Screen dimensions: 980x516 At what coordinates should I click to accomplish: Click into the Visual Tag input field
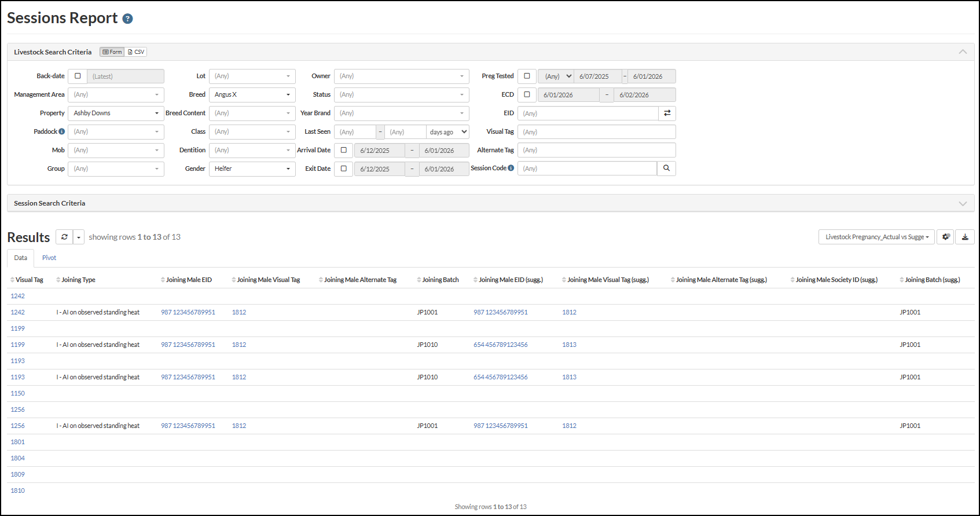(596, 132)
